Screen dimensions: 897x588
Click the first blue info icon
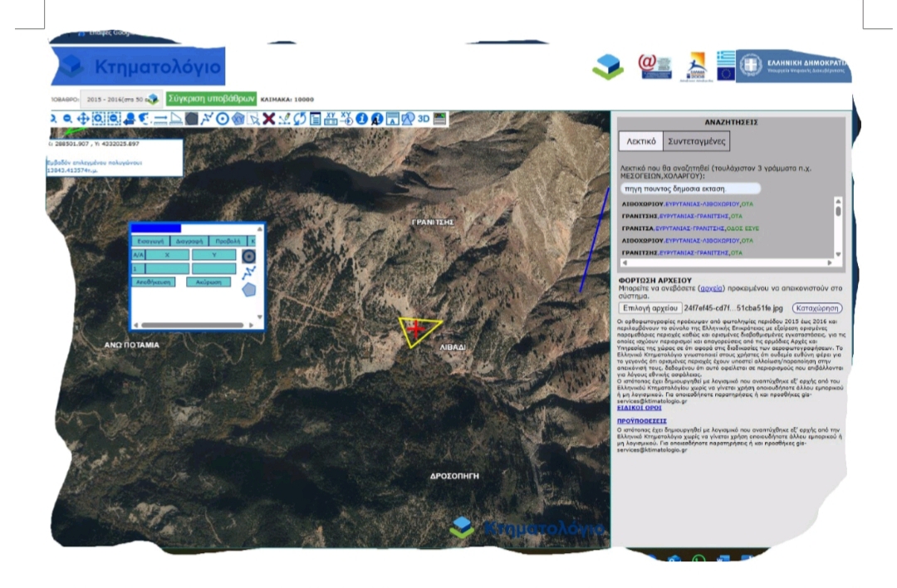tap(361, 119)
